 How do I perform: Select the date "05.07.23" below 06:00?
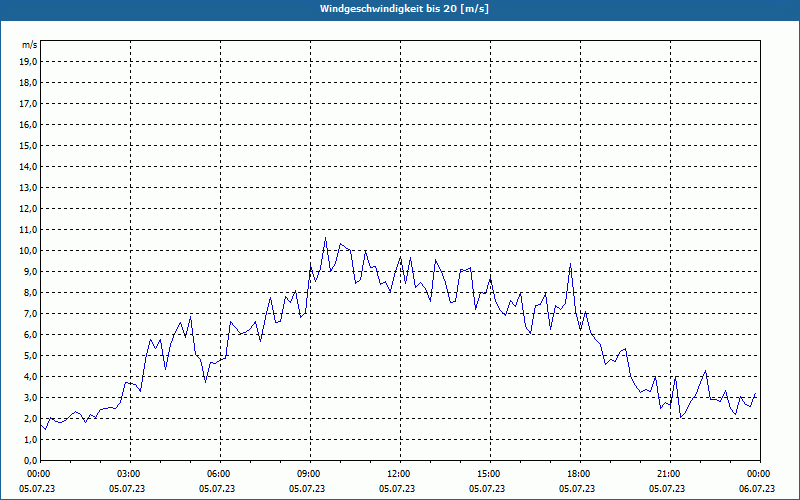[217, 489]
